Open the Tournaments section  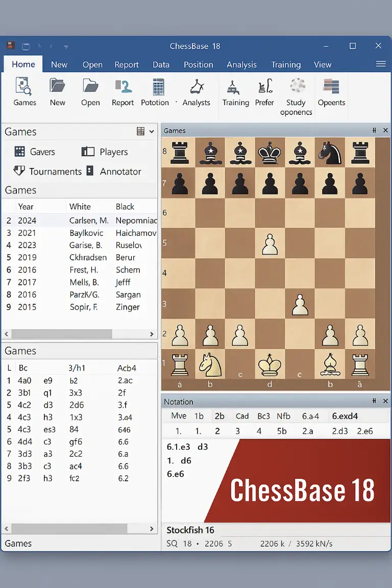(x=47, y=171)
